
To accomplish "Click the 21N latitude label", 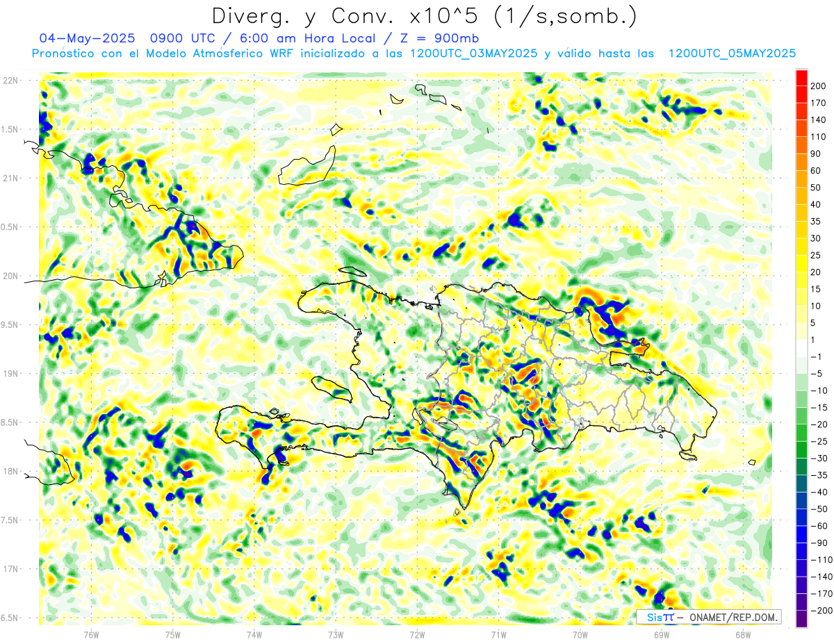I will click(x=10, y=178).
